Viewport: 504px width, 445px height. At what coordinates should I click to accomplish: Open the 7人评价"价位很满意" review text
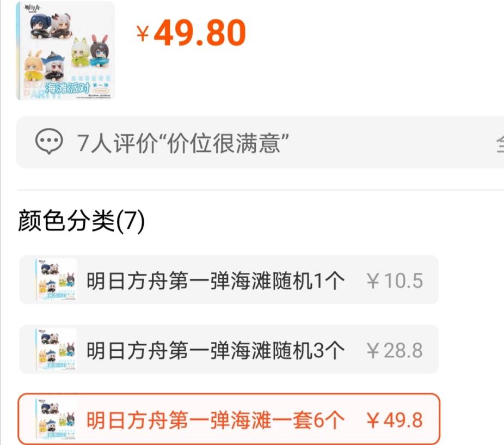(x=183, y=143)
